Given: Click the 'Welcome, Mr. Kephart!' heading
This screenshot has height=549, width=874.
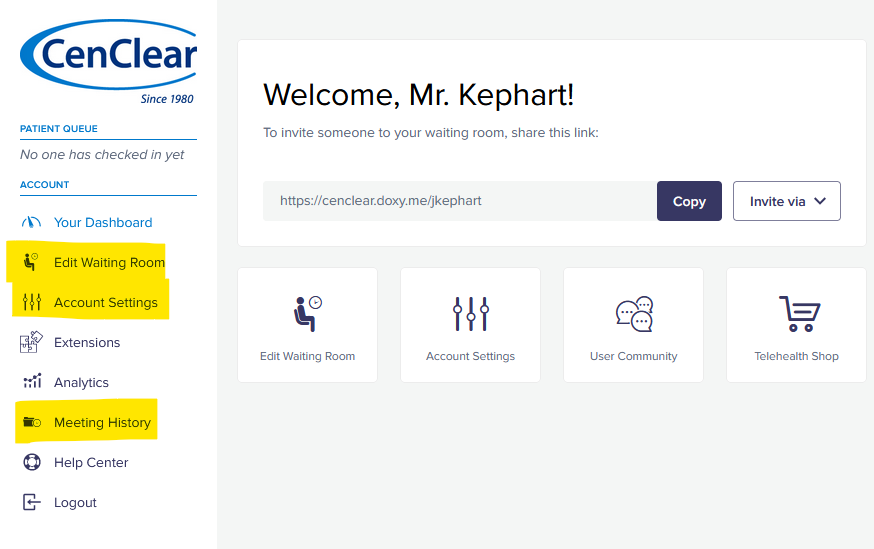Looking at the screenshot, I should click(x=419, y=95).
